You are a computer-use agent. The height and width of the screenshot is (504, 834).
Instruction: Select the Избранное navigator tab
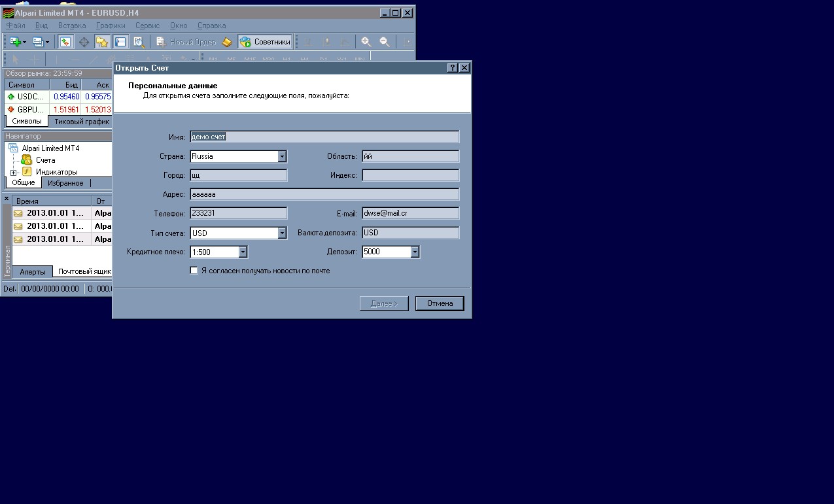point(65,183)
